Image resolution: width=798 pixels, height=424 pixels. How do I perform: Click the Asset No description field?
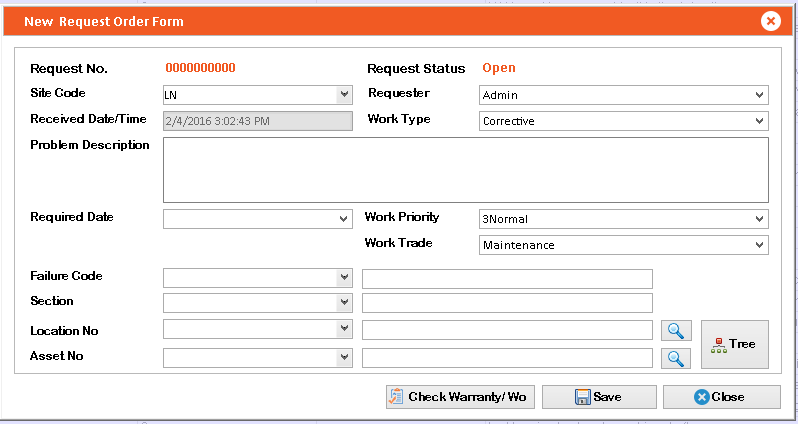click(x=507, y=358)
